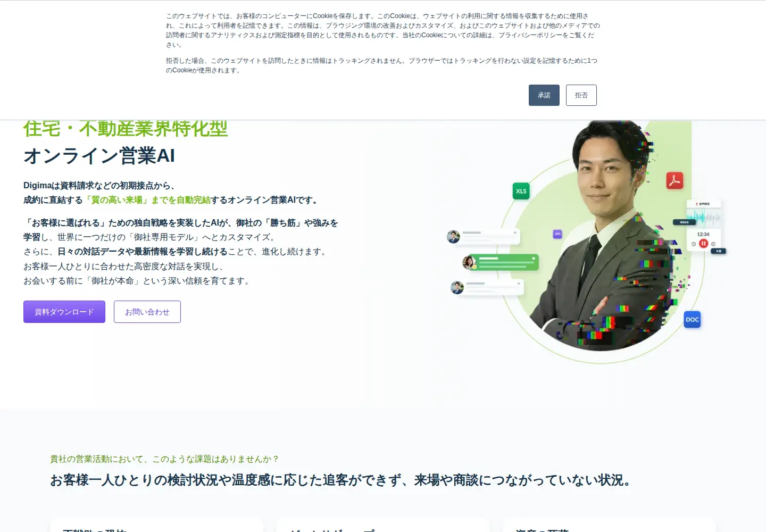The width and height of the screenshot is (766, 532).
Task: Click the red pause icon under 12:34
Action: (x=703, y=243)
